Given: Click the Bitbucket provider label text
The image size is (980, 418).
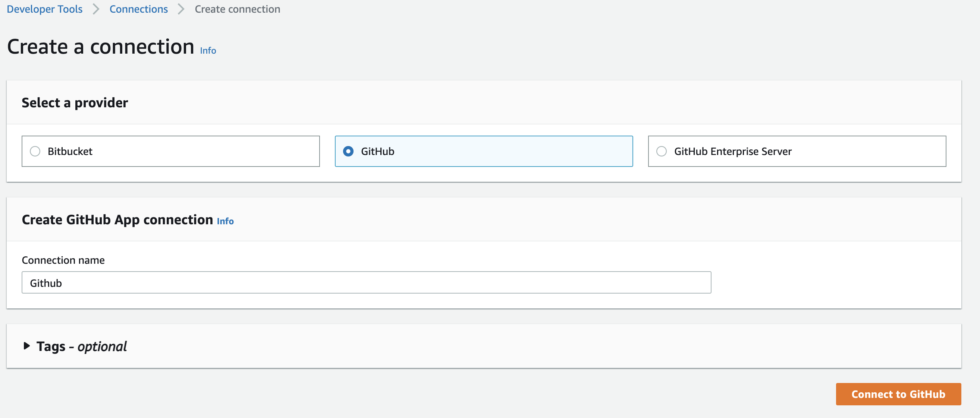Looking at the screenshot, I should 70,151.
